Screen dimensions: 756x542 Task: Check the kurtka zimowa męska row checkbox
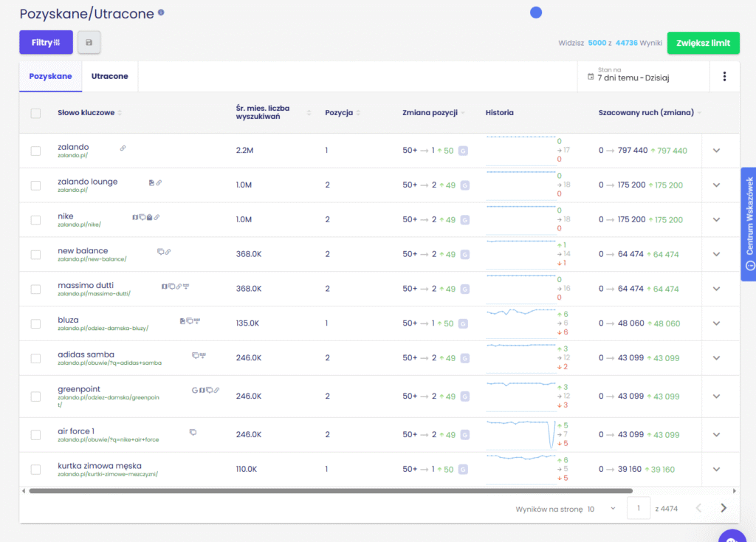pos(35,469)
